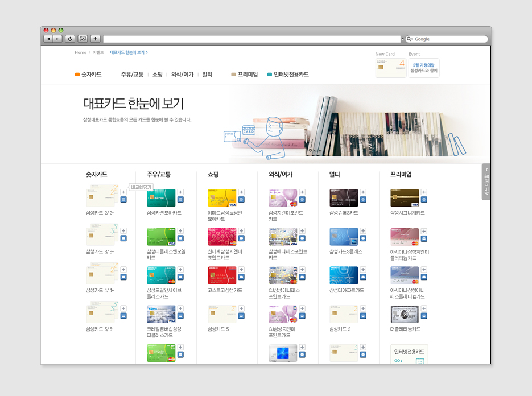This screenshot has width=532, height=396.
Task: Open the 삼성애니패스포인트카드 card image
Action: 283,237
